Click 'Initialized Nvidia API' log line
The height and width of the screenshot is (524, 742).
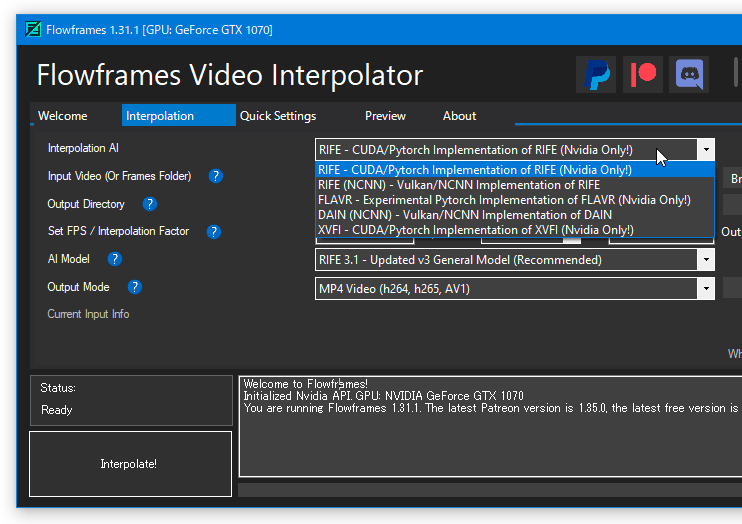[383, 396]
